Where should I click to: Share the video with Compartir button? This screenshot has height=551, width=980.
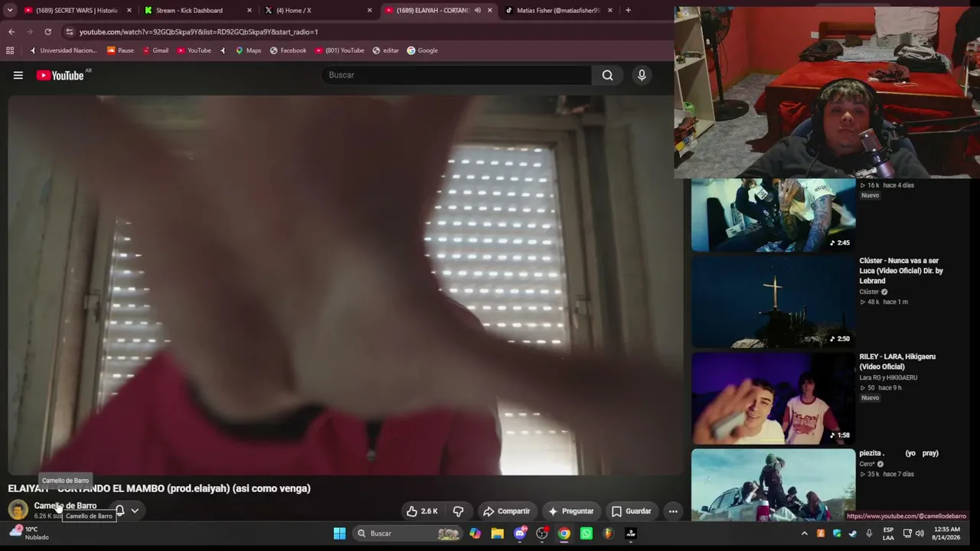tap(506, 511)
